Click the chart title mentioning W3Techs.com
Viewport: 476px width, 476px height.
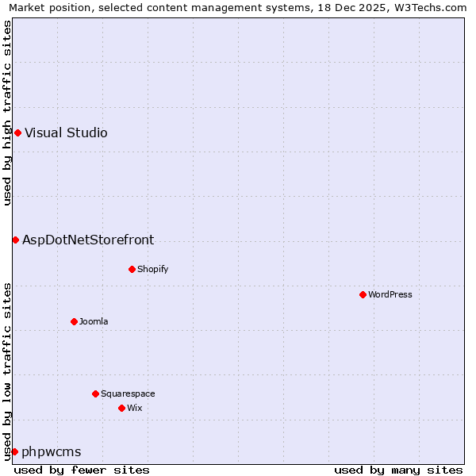(238, 7)
